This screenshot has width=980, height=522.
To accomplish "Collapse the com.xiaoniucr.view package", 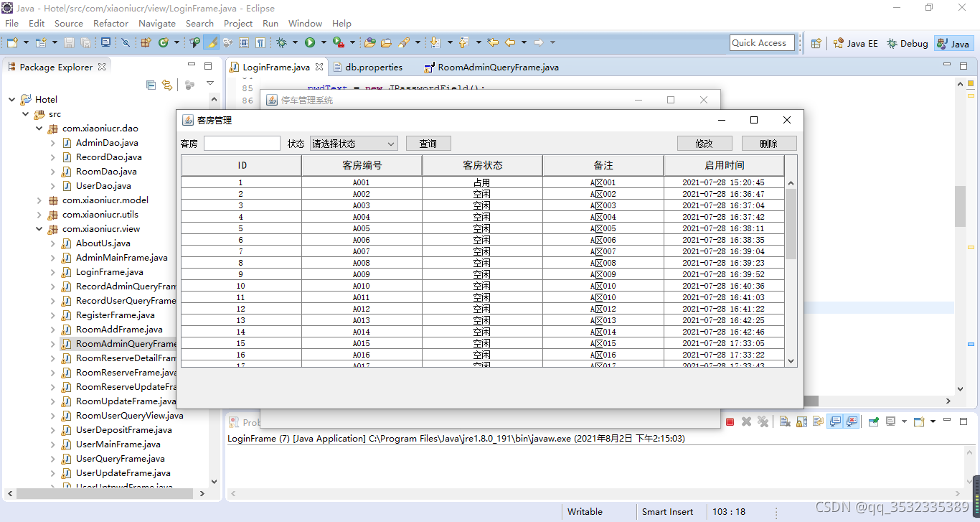I will coord(39,229).
